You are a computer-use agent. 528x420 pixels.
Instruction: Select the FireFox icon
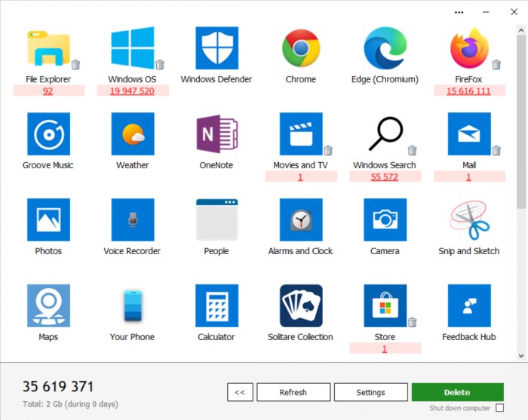point(469,48)
